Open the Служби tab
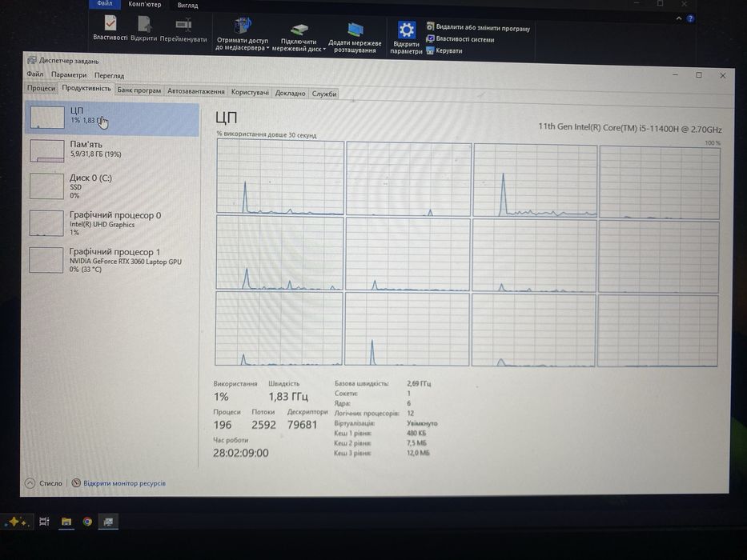Image resolution: width=747 pixels, height=560 pixels. 324,94
